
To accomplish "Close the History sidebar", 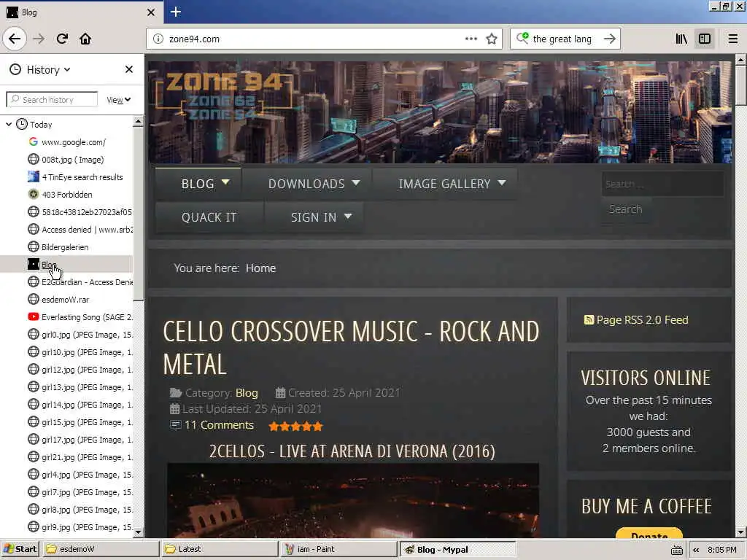I will tap(128, 69).
